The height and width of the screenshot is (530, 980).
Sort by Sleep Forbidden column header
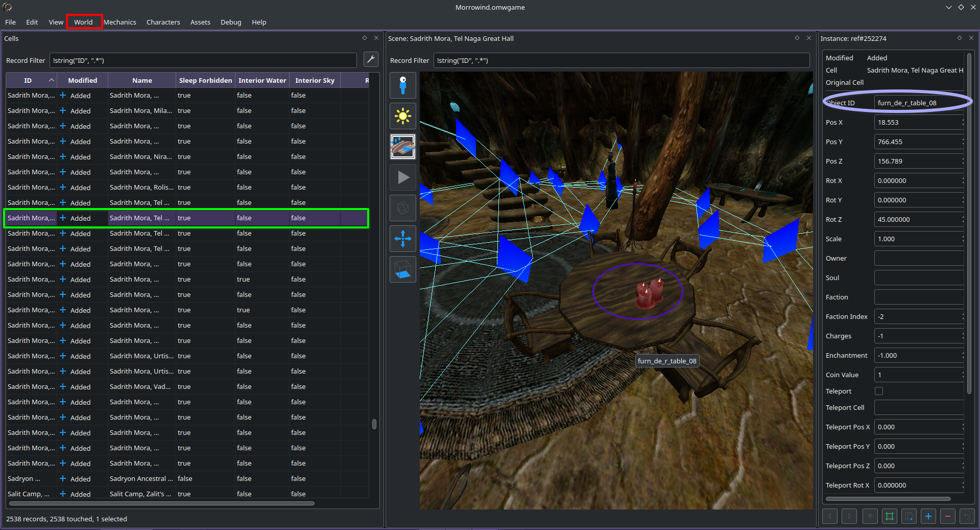tap(205, 80)
